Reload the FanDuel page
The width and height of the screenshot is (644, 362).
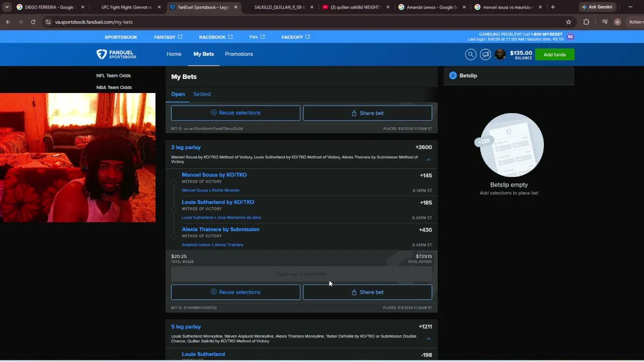tap(33, 22)
